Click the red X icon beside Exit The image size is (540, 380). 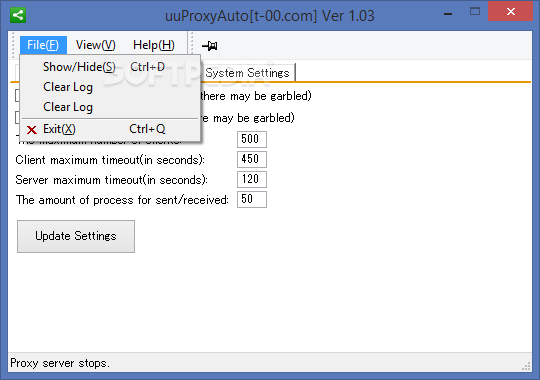(32, 130)
